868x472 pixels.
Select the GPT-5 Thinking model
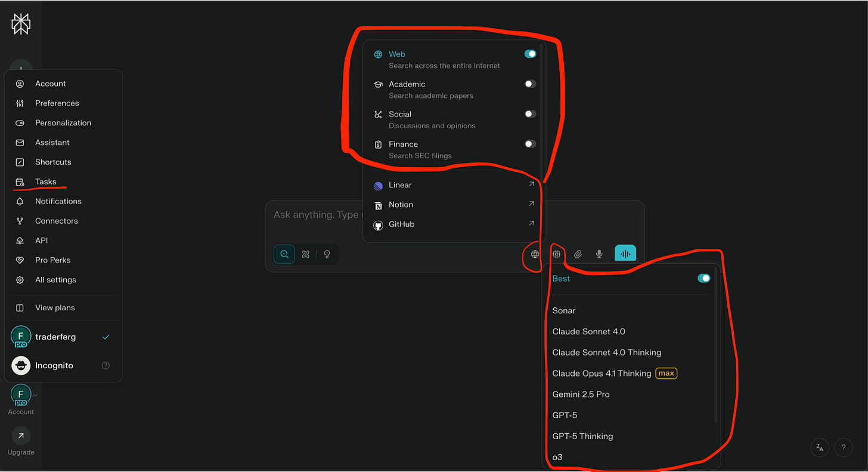tap(631, 436)
